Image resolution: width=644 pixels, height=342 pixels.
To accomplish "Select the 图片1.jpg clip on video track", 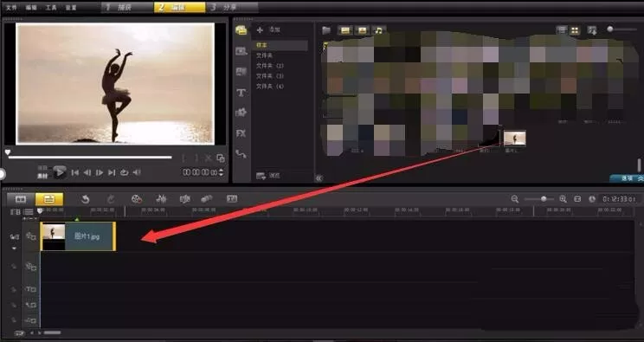I will coord(78,236).
